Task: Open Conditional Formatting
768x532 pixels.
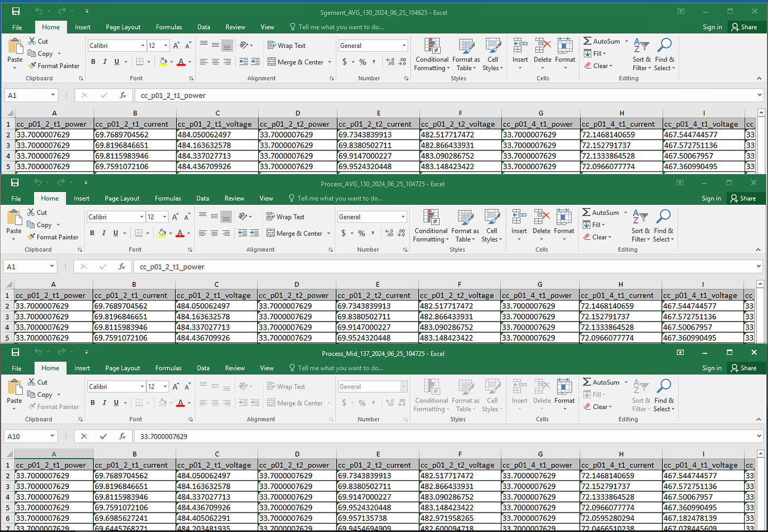Action: [432, 54]
